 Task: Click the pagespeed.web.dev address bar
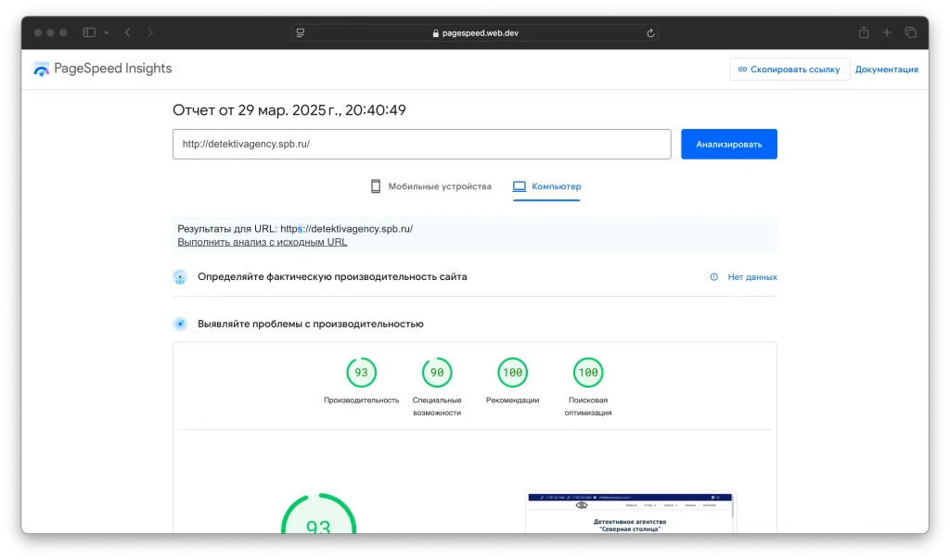pos(475,32)
